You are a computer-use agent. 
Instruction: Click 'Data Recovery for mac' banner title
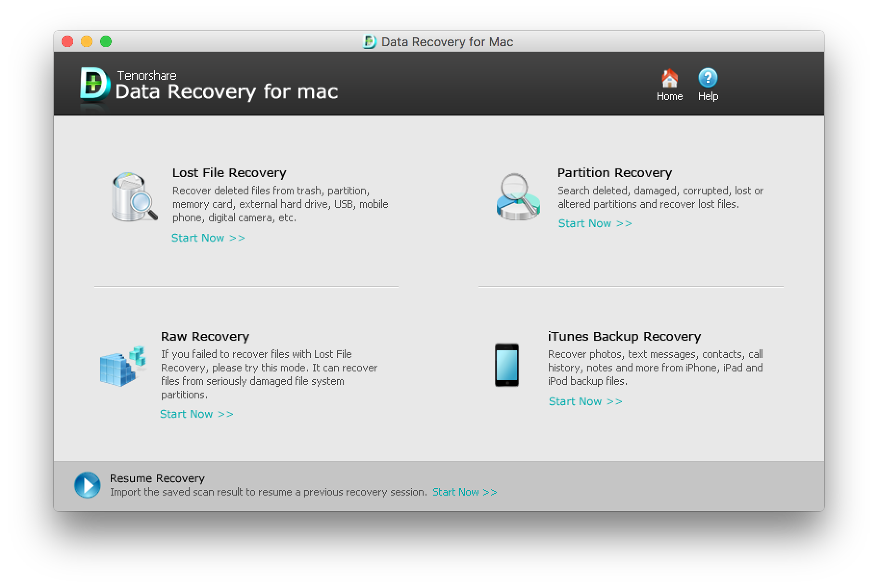[227, 91]
